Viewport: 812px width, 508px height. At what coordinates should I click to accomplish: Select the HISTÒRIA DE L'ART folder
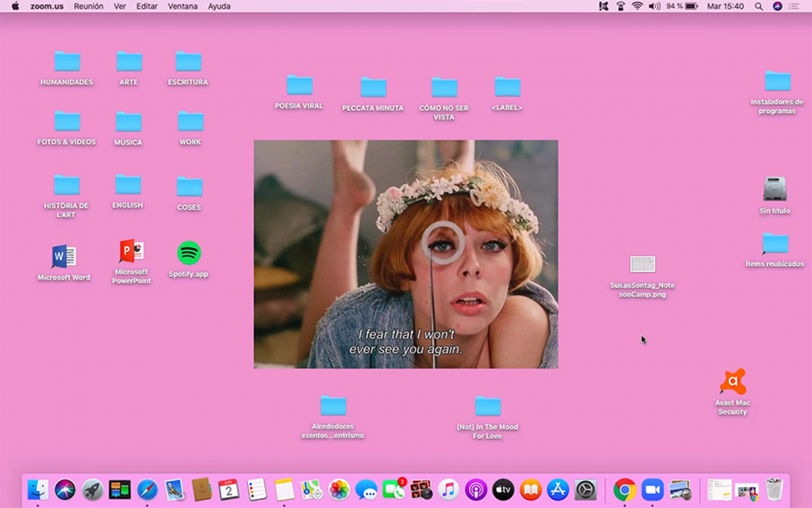(66, 196)
